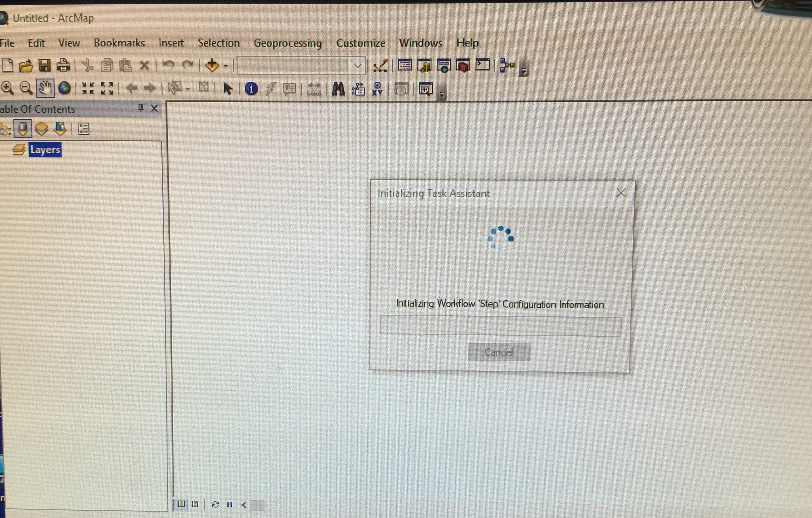Click the Open folder icon
Image resolution: width=812 pixels, height=518 pixels.
pyautogui.click(x=26, y=66)
